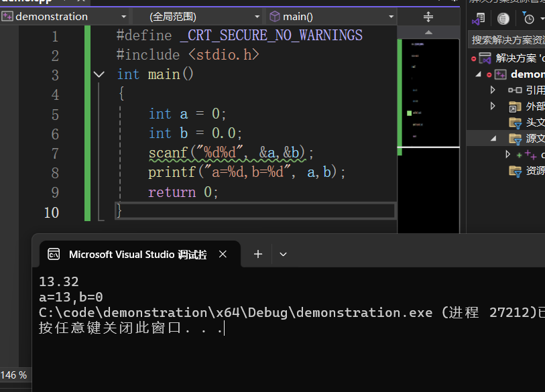
Task: Click the 搜索解决方案资源 search box
Action: (x=506, y=40)
